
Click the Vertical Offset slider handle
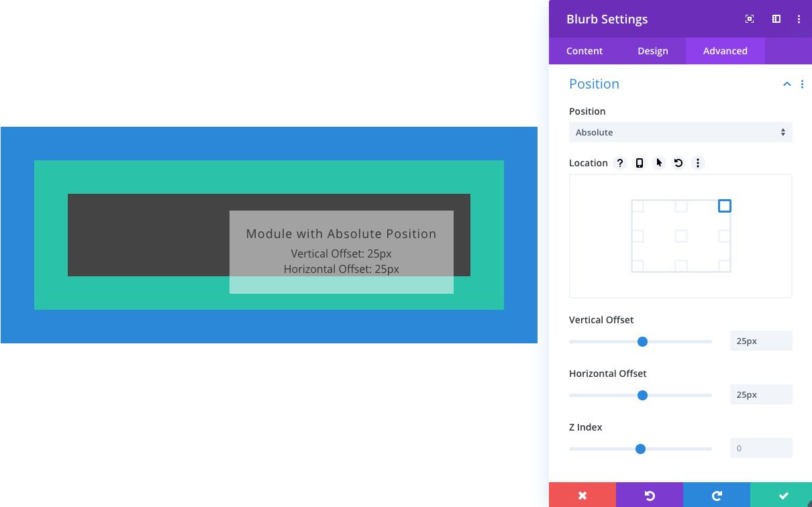(642, 341)
